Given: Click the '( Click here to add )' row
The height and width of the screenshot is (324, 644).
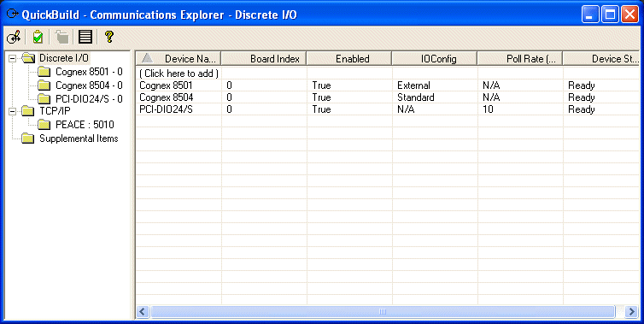Looking at the screenshot, I should [179, 74].
